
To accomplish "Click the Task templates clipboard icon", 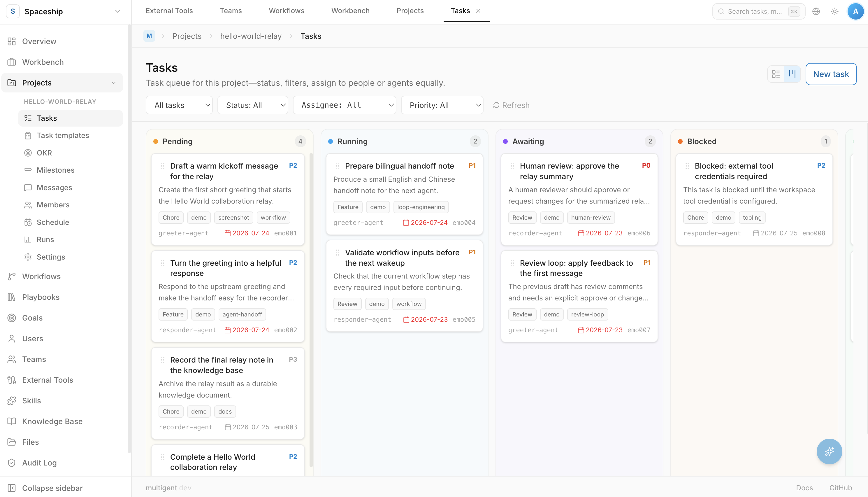I will coord(28,136).
